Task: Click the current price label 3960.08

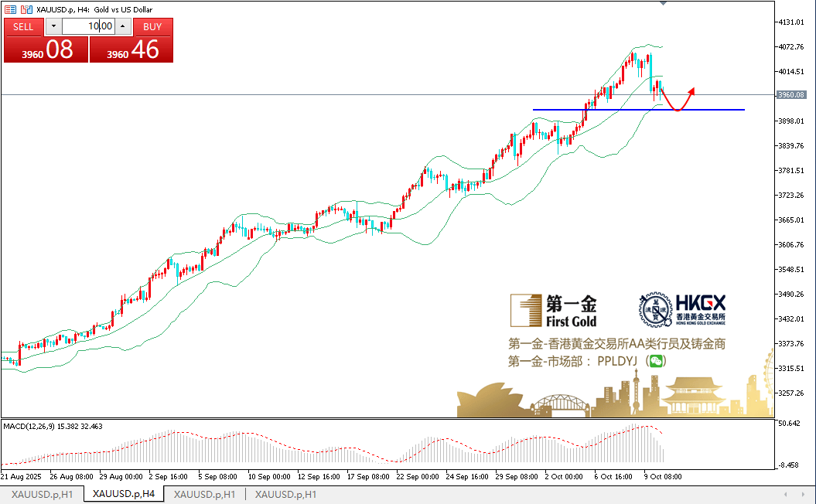Action: [791, 94]
